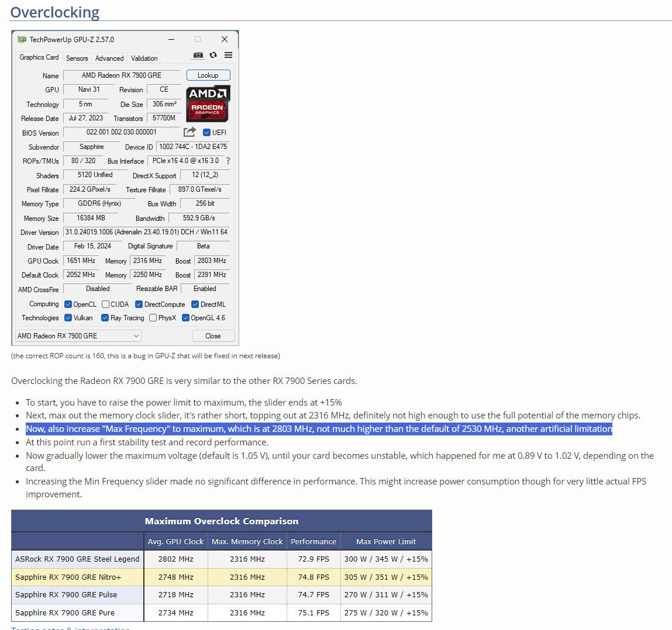Viewport: 672px width, 630px height.
Task: Click the Texture Fillrate value 897.0 GTexel/s
Action: click(199, 189)
